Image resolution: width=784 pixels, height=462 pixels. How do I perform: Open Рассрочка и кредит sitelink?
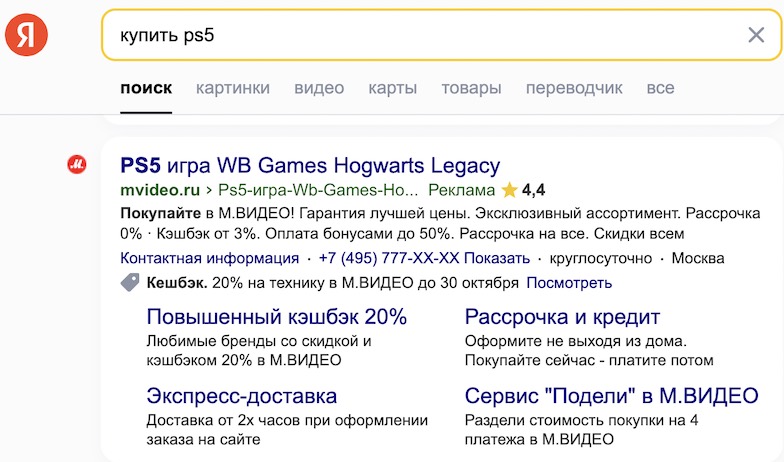pyautogui.click(x=562, y=317)
